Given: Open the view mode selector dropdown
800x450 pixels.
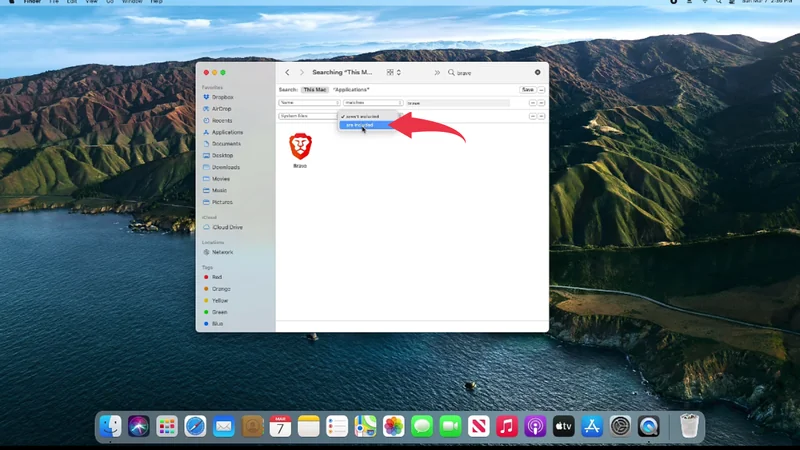Looking at the screenshot, I should point(394,73).
